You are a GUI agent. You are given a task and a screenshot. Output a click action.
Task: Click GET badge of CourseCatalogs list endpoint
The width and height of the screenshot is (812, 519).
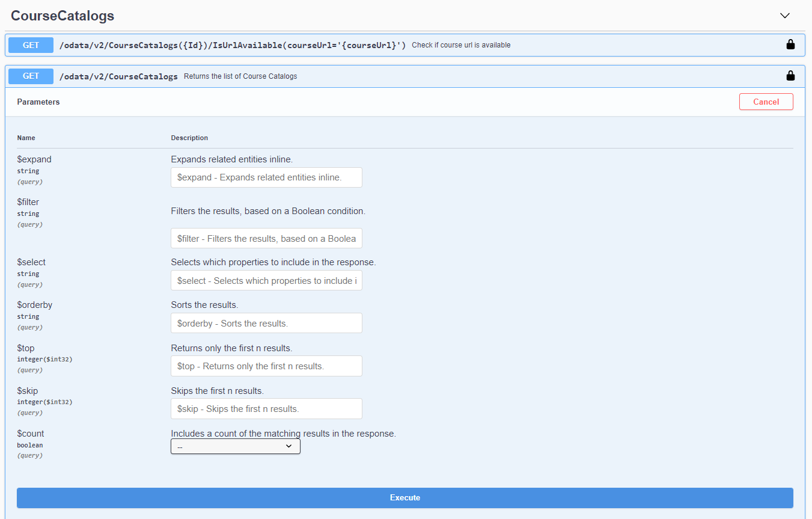(31, 76)
